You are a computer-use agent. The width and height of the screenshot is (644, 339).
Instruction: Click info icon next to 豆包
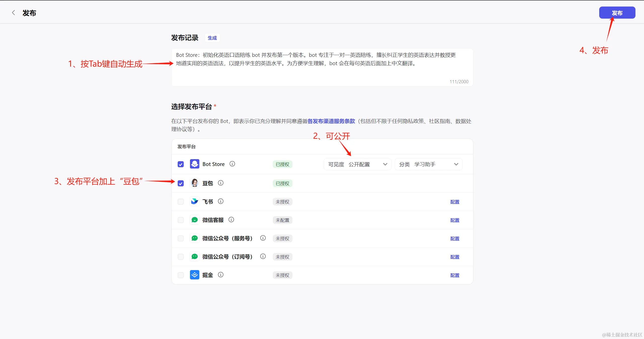(220, 183)
